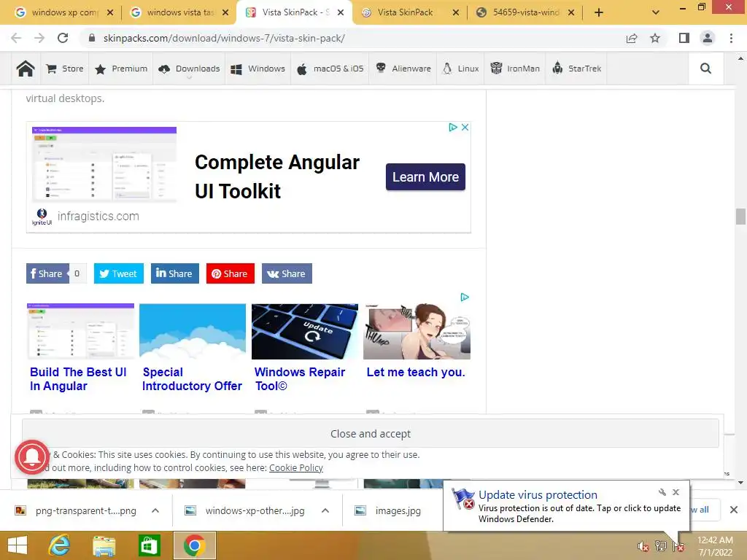Image resolution: width=747 pixels, height=560 pixels.
Task: Open the Chrome profile avatar
Action: (708, 38)
